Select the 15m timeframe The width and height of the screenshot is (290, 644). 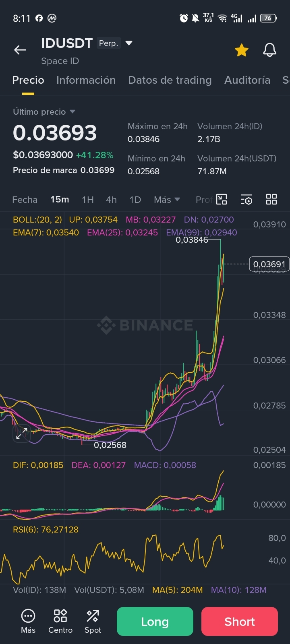[60, 200]
